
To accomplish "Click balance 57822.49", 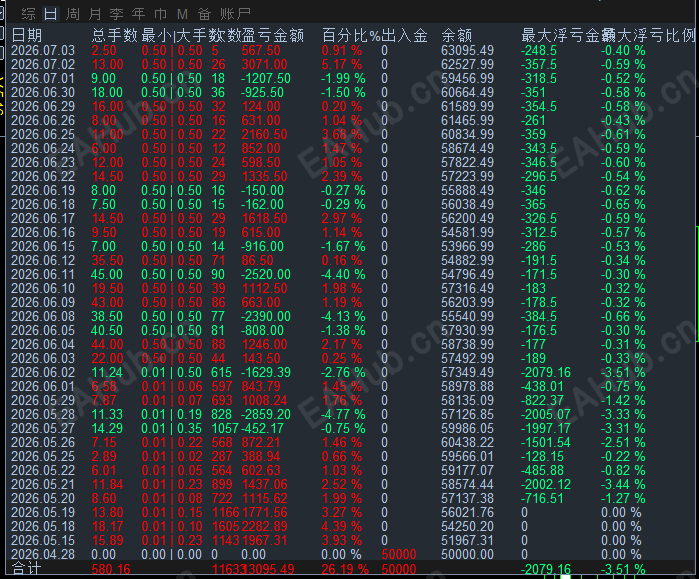I will (x=468, y=162).
